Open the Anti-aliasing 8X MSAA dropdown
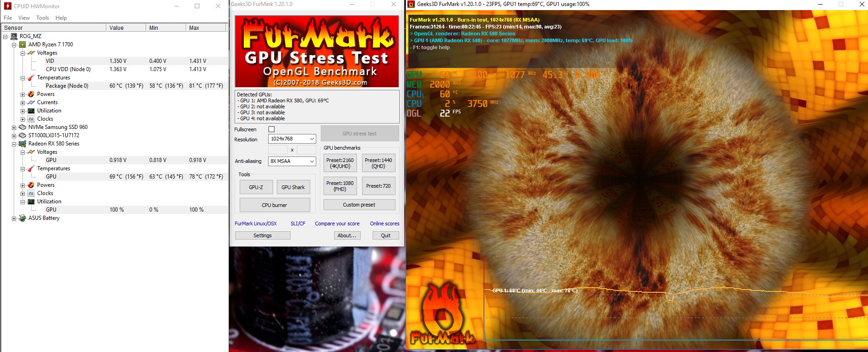This screenshot has width=868, height=352. (x=292, y=161)
